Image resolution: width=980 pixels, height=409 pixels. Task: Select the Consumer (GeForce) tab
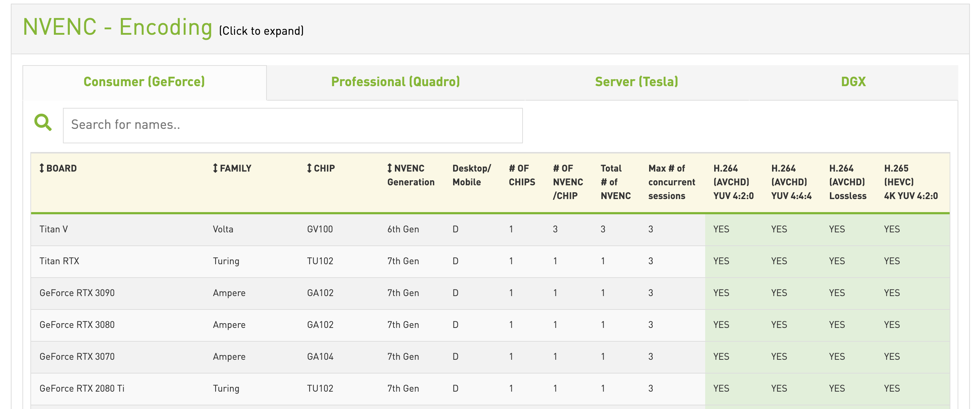pyautogui.click(x=144, y=82)
